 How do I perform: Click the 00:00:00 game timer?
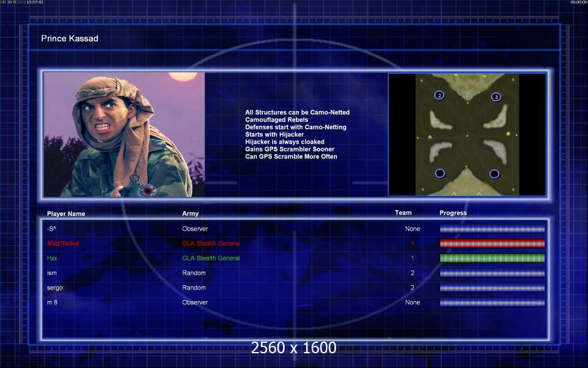click(x=578, y=2)
